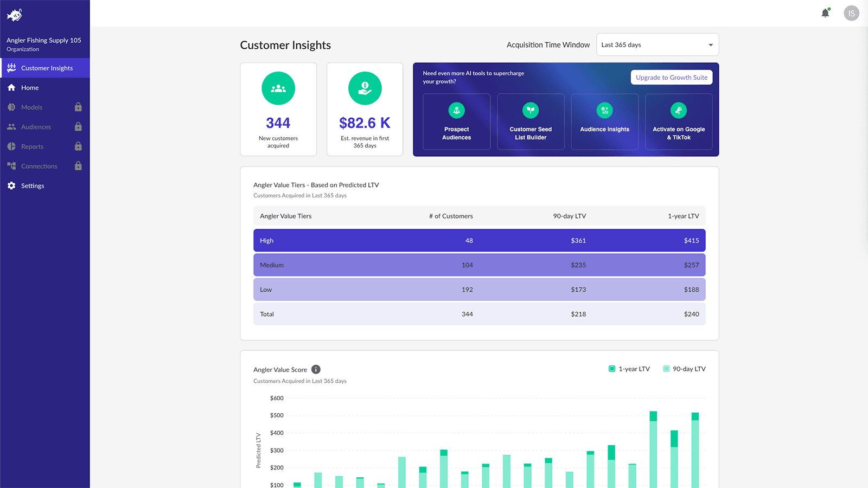Image resolution: width=868 pixels, height=488 pixels.
Task: Open Settings from the sidebar
Action: coord(33,185)
